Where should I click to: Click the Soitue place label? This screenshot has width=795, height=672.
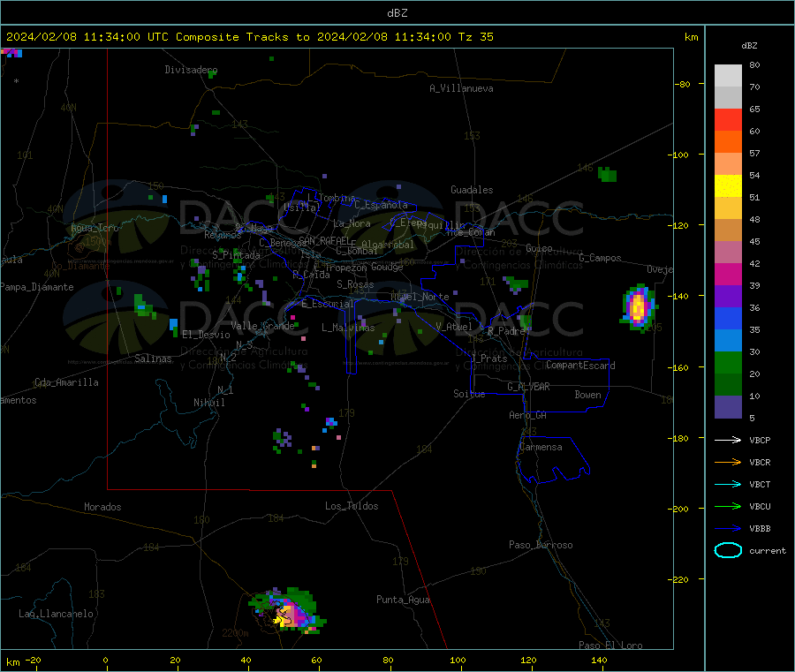pyautogui.click(x=469, y=394)
